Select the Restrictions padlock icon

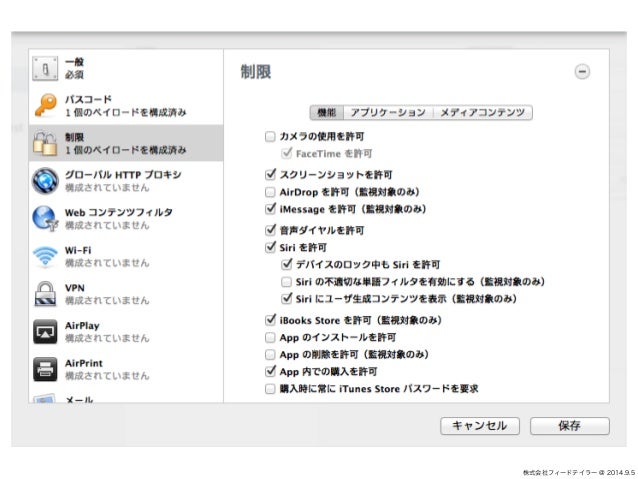(45, 143)
